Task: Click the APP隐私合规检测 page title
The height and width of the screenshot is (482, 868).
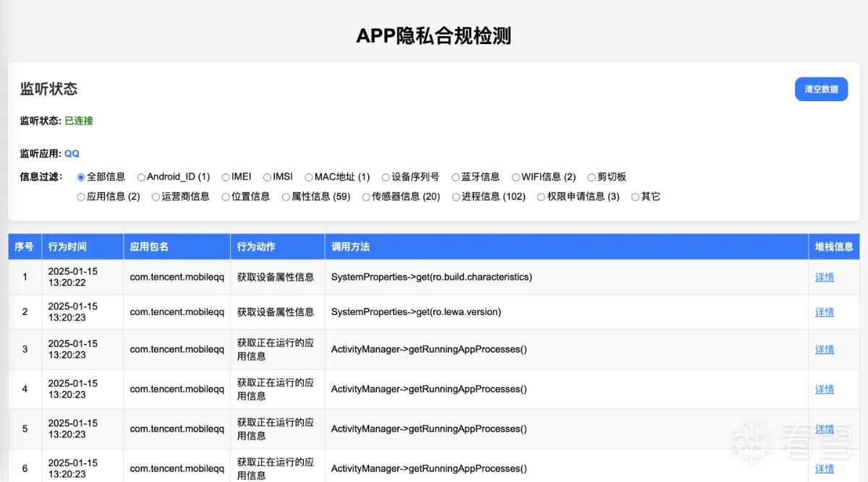Action: coord(434,35)
